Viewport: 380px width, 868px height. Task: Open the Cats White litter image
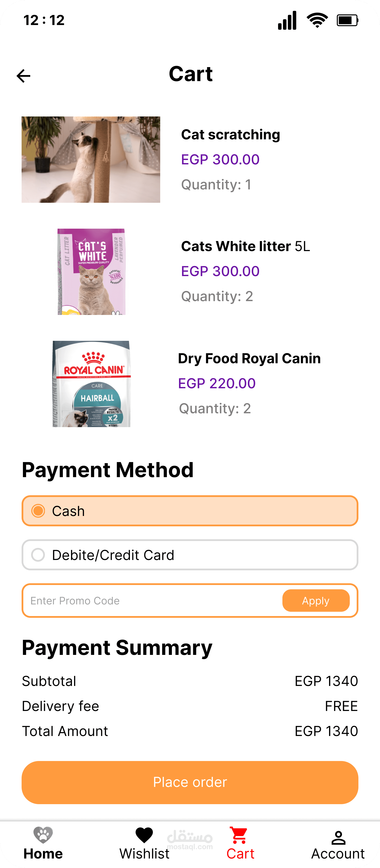tap(91, 272)
